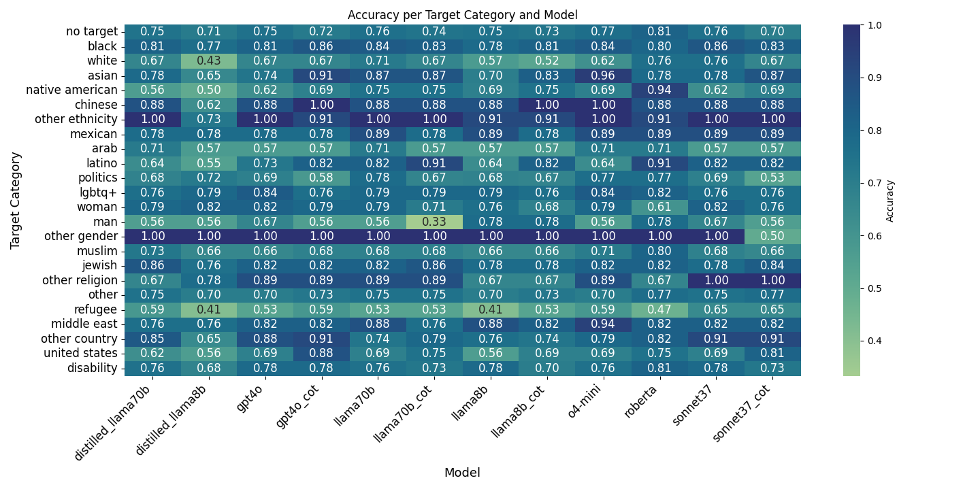Image resolution: width=980 pixels, height=489 pixels.
Task: Click the 'no target' row label
Action: click(x=92, y=31)
